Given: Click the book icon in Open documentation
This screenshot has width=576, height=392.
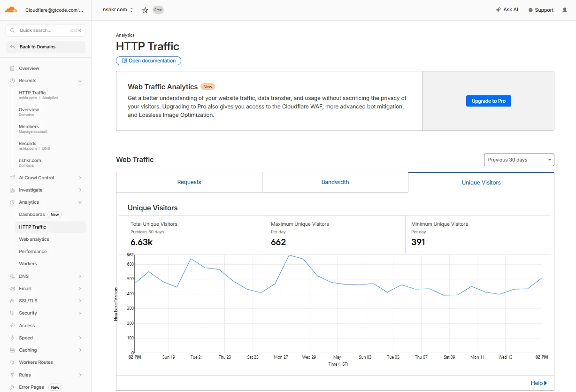Looking at the screenshot, I should click(x=124, y=61).
